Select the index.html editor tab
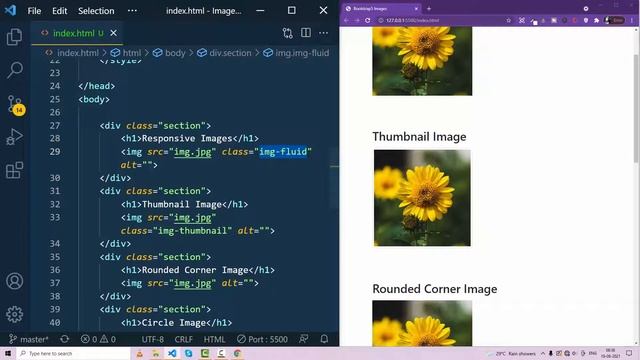This screenshot has width=640, height=360. point(78,33)
